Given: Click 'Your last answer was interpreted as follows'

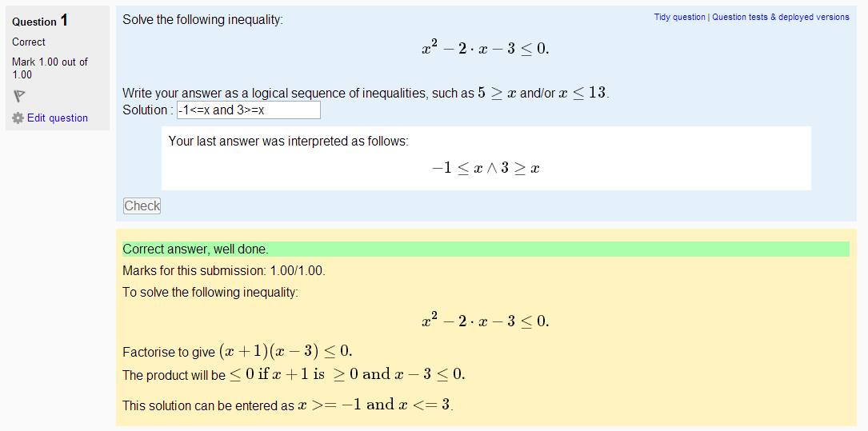Looking at the screenshot, I should pos(289,141).
